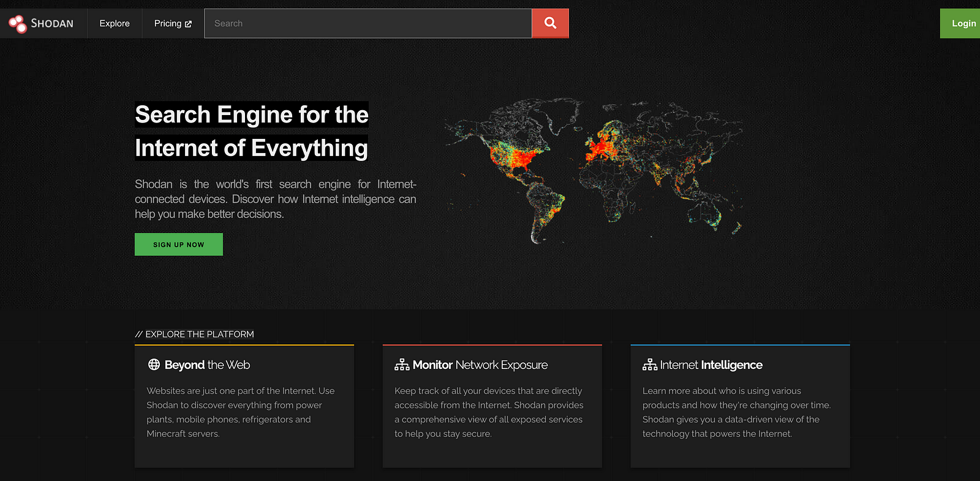
Task: Click the SIGN UP NOW button
Action: (x=179, y=244)
